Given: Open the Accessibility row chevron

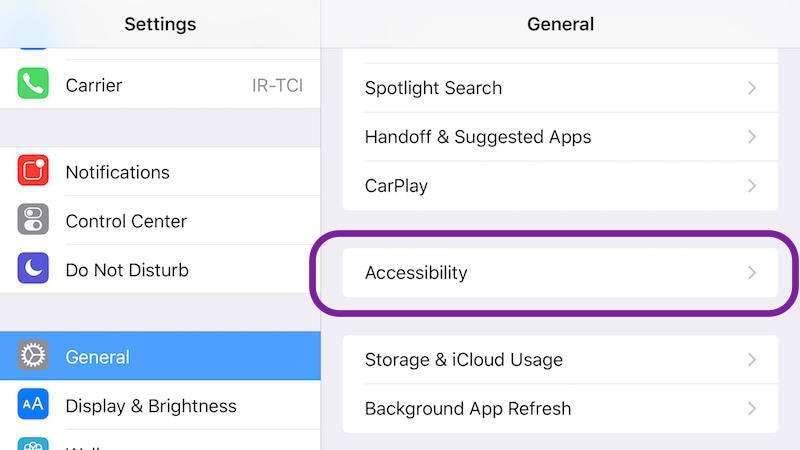Looking at the screenshot, I should tap(752, 272).
